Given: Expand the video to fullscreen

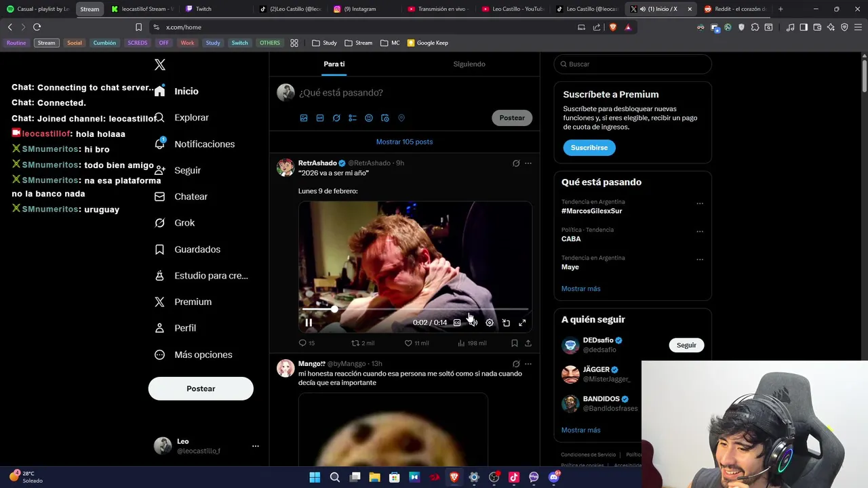Looking at the screenshot, I should [x=522, y=323].
